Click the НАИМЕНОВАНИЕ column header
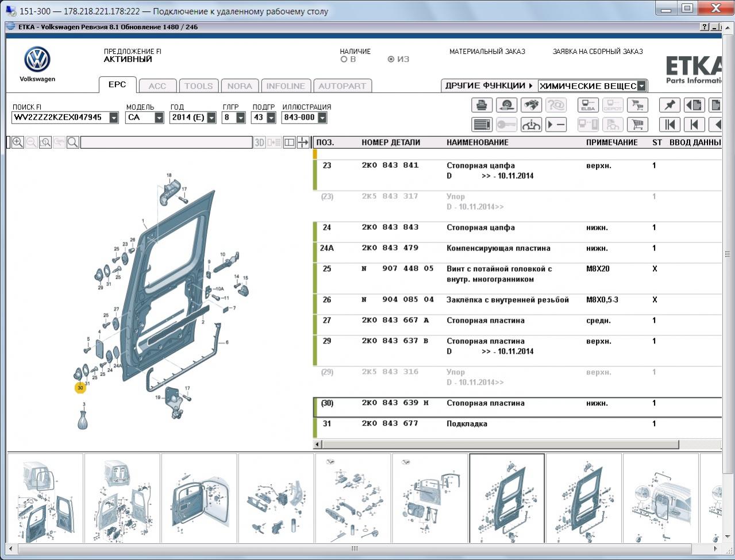 pos(478,142)
